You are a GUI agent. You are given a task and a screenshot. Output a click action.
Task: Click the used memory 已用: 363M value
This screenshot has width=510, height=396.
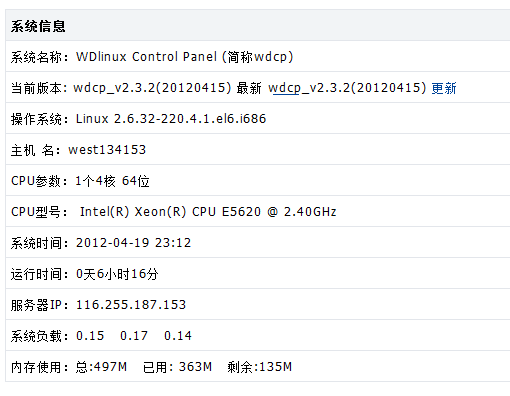pos(177,367)
